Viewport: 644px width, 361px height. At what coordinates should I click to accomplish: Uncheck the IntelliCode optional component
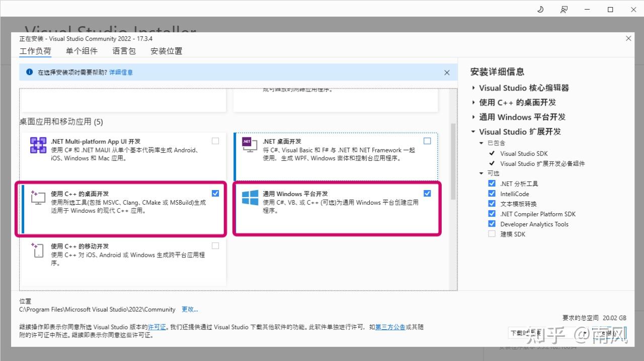[x=492, y=194]
